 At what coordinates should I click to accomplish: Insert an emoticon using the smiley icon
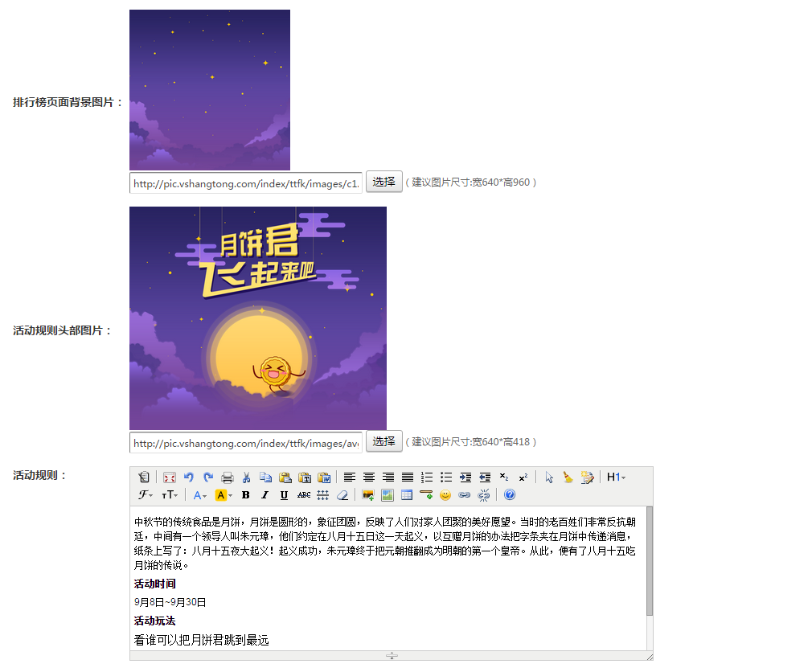click(x=445, y=495)
